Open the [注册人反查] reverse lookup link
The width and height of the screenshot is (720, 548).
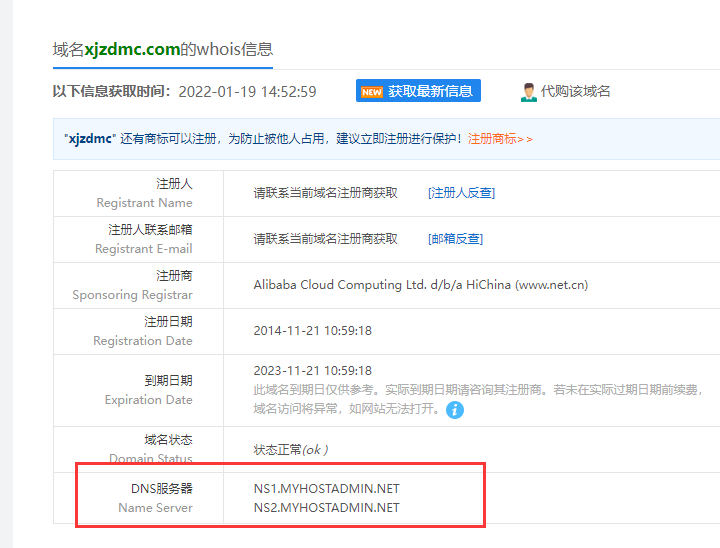[461, 193]
